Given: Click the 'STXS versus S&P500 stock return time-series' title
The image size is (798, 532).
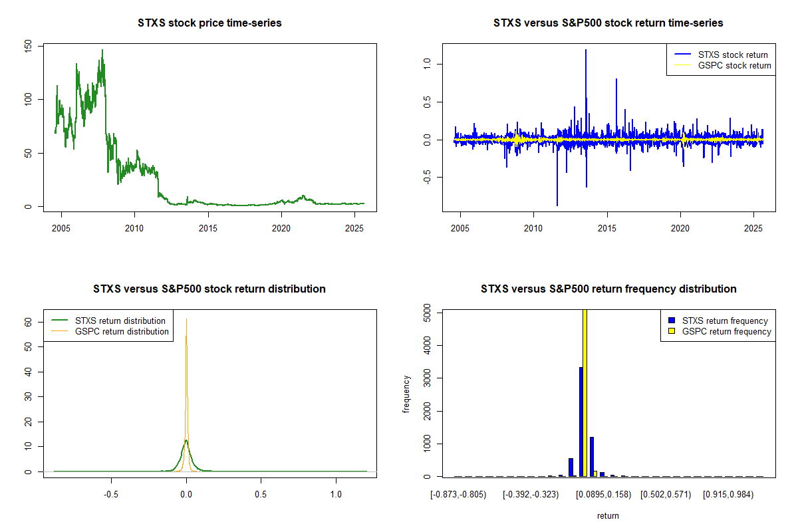Looking at the screenshot, I should point(608,23).
